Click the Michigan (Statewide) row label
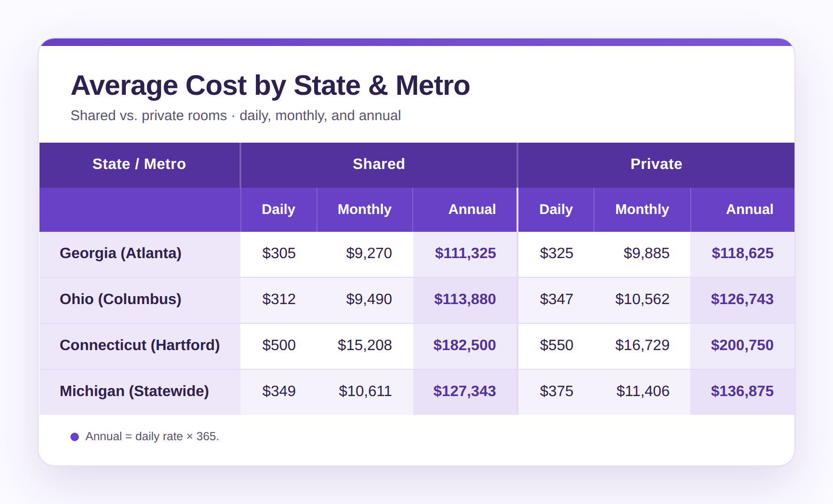 pos(134,391)
